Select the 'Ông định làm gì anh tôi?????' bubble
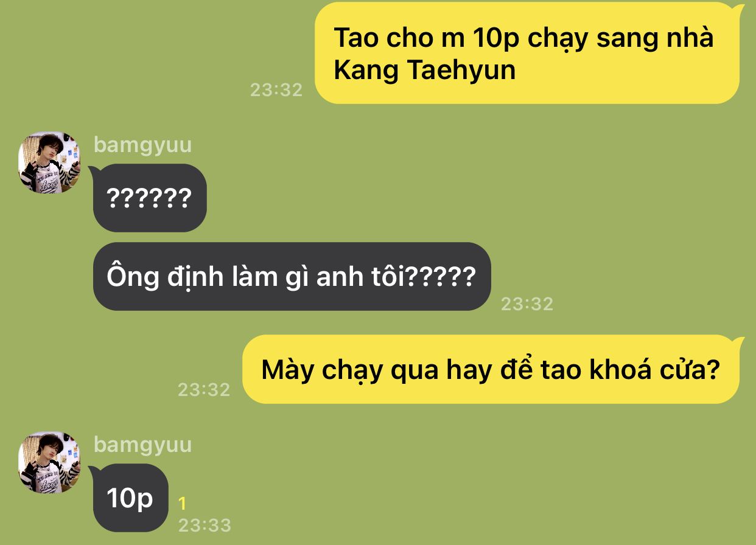 [x=292, y=277]
